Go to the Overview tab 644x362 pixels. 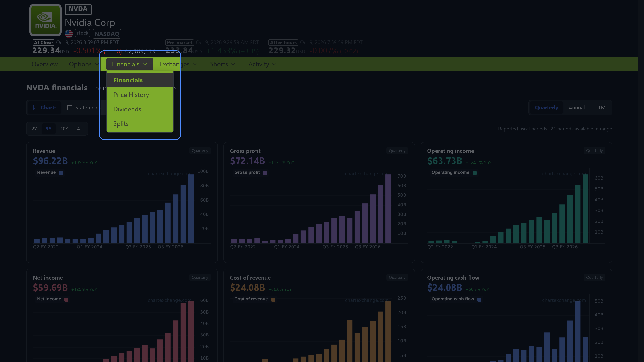tap(45, 64)
